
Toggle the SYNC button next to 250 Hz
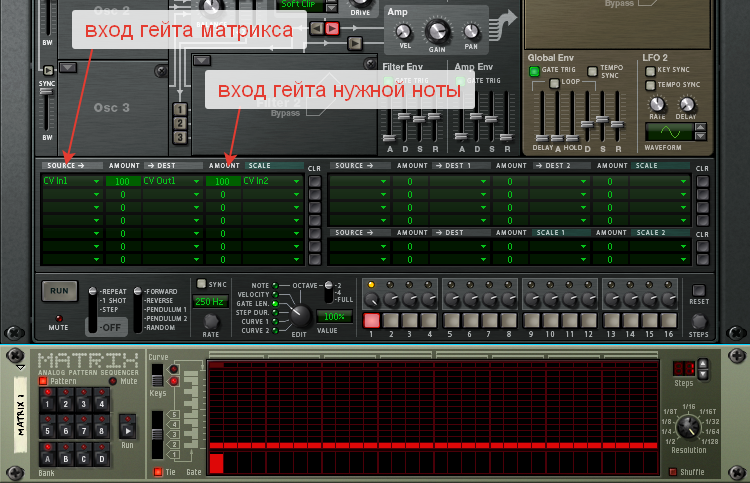click(x=201, y=284)
